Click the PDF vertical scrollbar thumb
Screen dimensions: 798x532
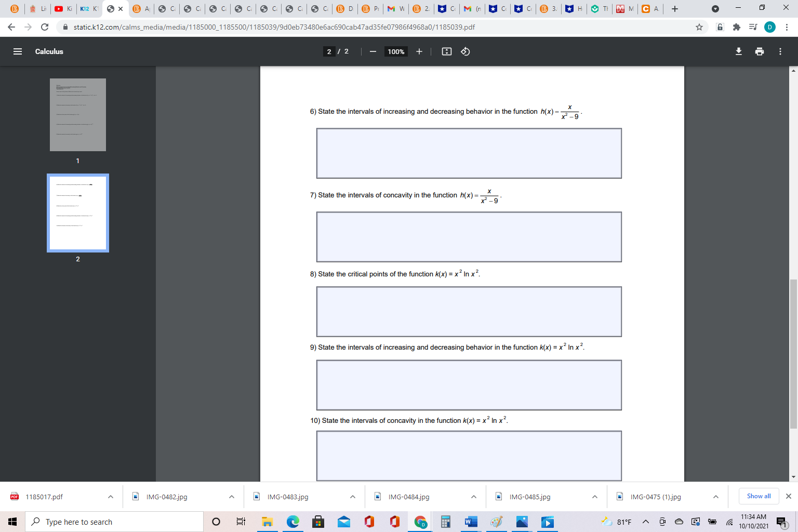click(793, 354)
